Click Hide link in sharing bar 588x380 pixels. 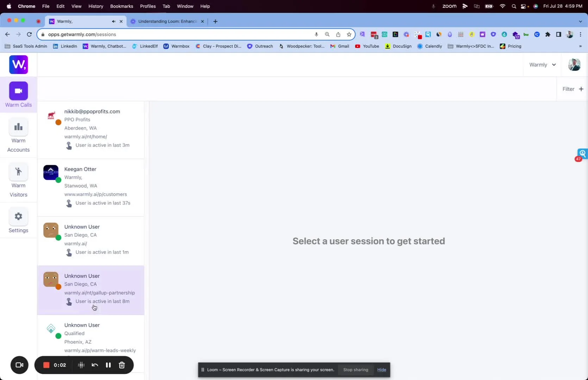tap(382, 370)
